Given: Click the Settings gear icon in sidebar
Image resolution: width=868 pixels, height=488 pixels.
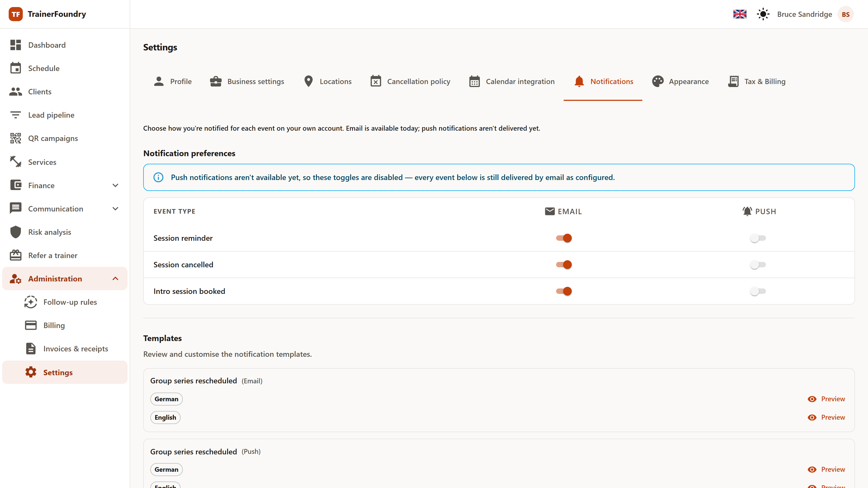Looking at the screenshot, I should point(31,372).
